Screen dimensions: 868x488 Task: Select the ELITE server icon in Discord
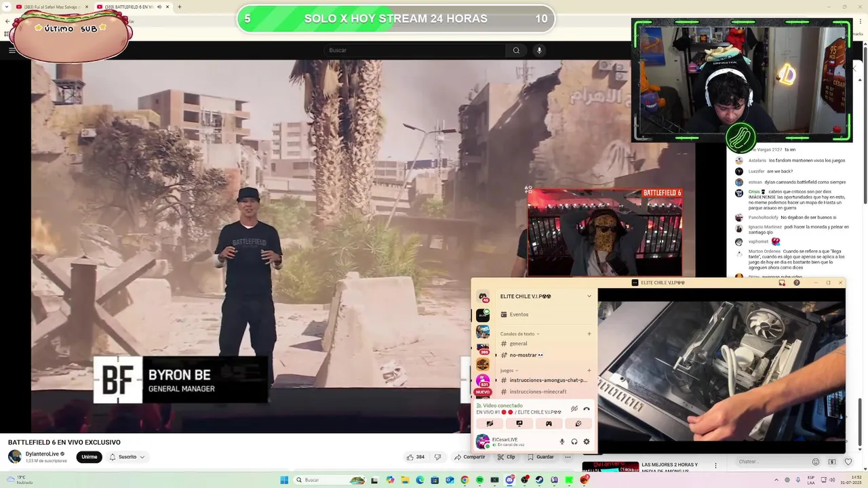(x=483, y=314)
